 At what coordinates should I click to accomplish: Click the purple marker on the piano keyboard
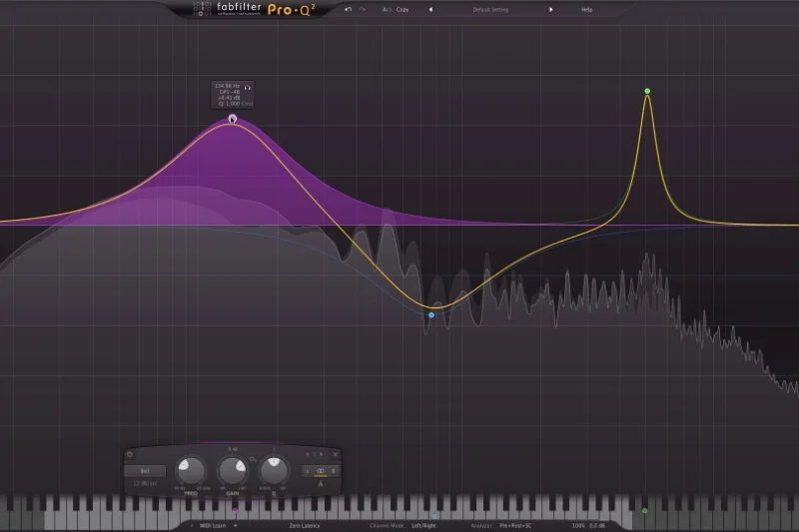(236, 510)
